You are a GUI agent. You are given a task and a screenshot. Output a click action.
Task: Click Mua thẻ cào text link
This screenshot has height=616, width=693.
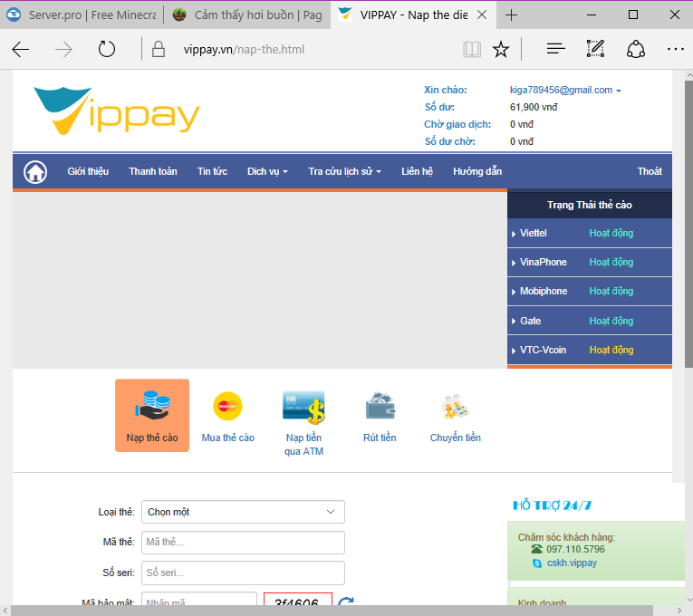228,438
